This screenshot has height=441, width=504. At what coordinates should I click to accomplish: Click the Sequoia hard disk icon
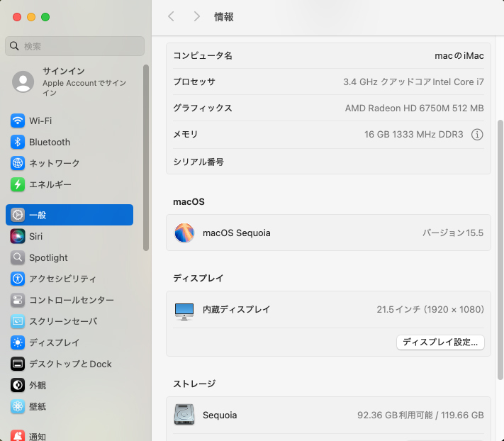[184, 415]
